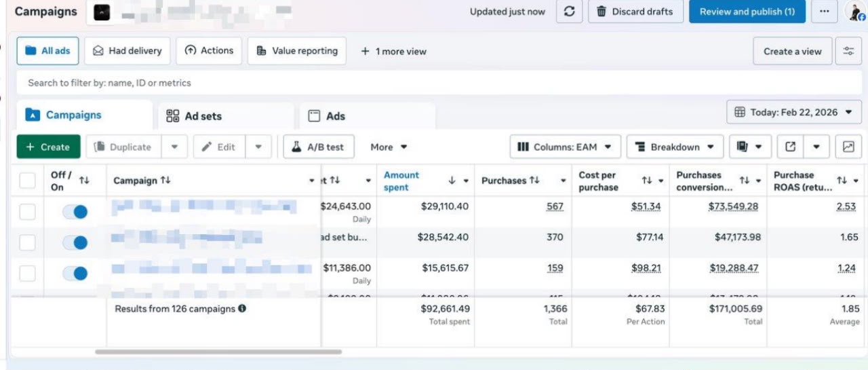Toggle off the first campaign with $29,110.40 spent
This screenshot has height=370, width=868.
(x=75, y=212)
